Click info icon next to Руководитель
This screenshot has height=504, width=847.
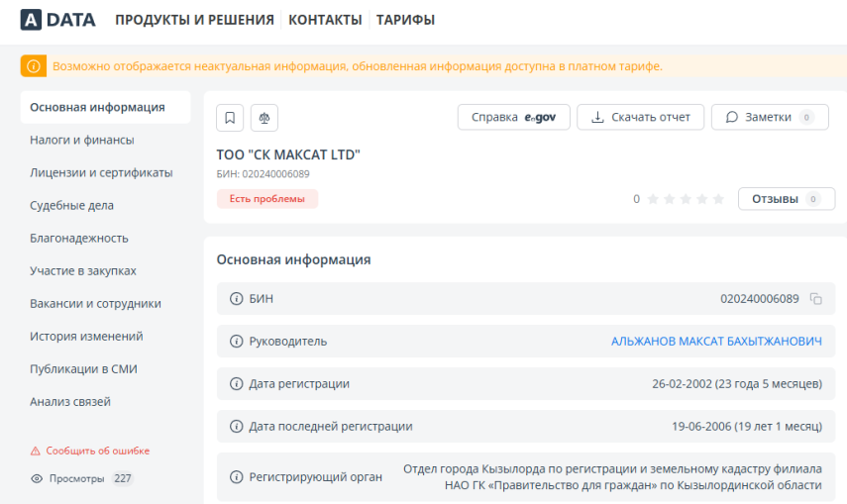(x=236, y=342)
